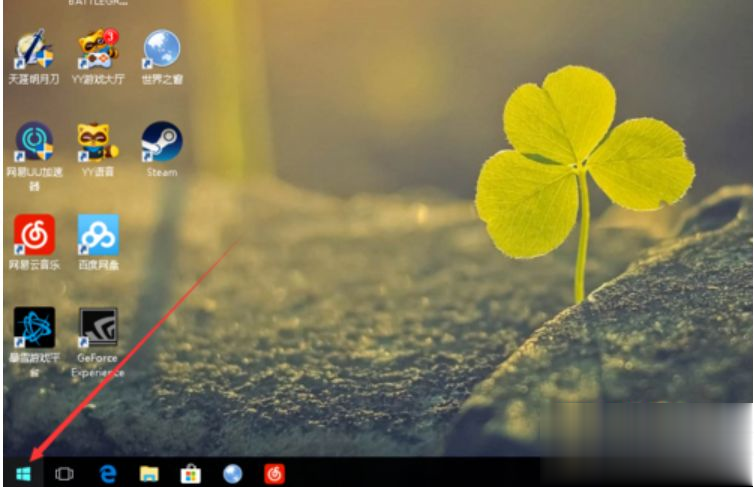Viewport: 754px width, 487px height.
Task: Open NetEase Cloud Music taskbar icon
Action: point(275,474)
